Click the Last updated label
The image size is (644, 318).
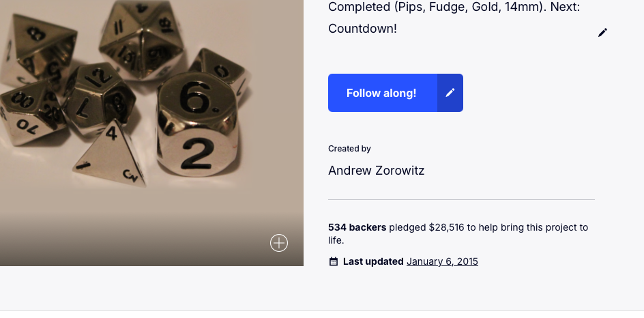click(x=373, y=261)
